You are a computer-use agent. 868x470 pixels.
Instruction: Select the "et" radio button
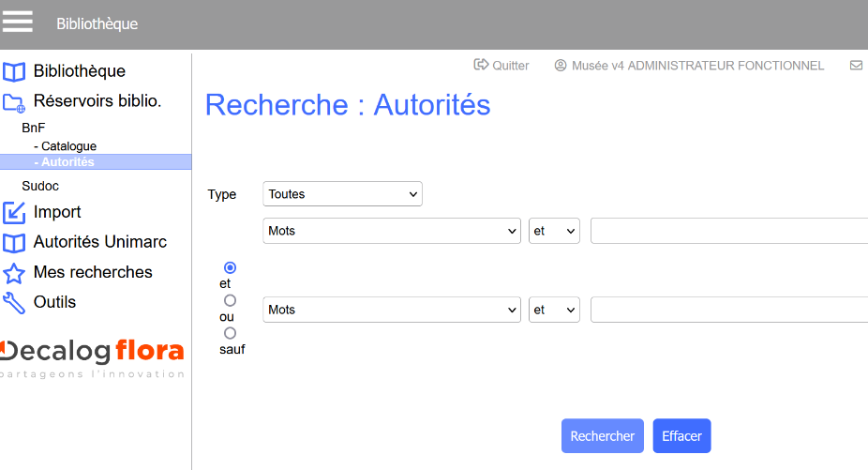[x=230, y=267]
